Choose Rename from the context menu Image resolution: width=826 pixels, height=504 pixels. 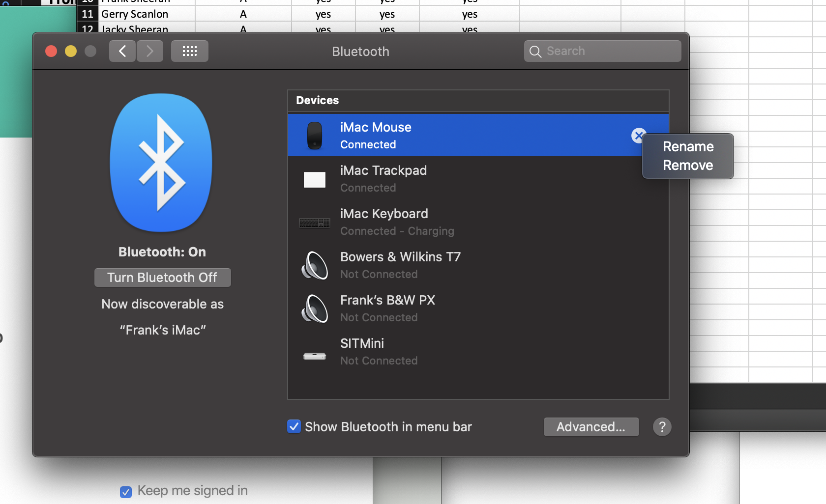(x=688, y=147)
